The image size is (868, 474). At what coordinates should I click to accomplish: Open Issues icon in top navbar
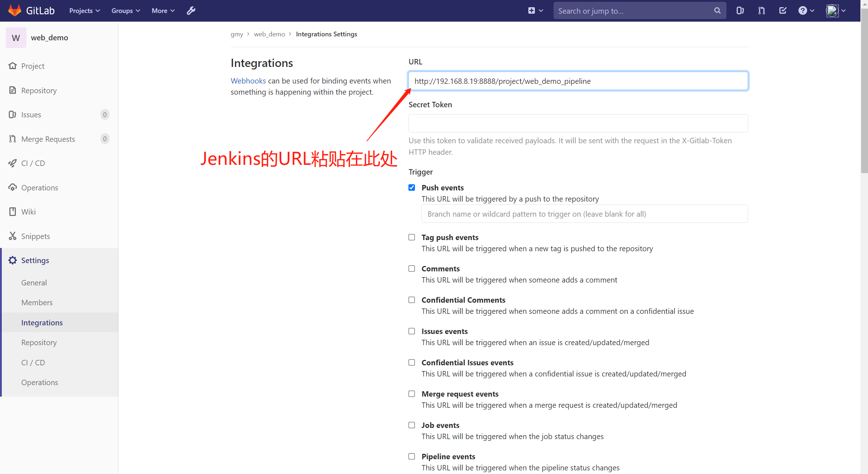coord(740,11)
